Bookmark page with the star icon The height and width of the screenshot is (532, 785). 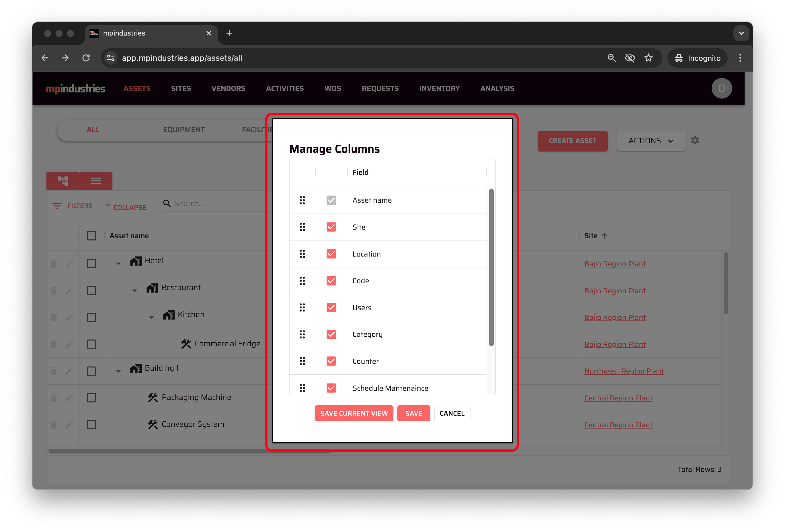click(648, 58)
